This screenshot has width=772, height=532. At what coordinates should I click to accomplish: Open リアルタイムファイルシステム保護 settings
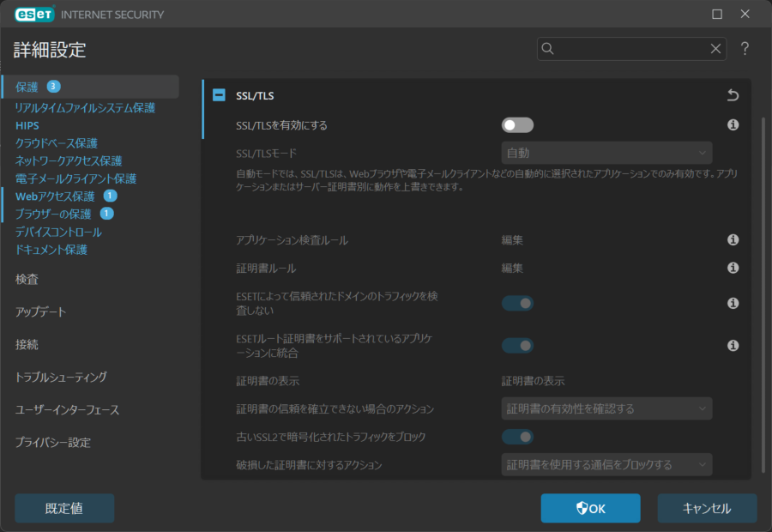click(85, 108)
